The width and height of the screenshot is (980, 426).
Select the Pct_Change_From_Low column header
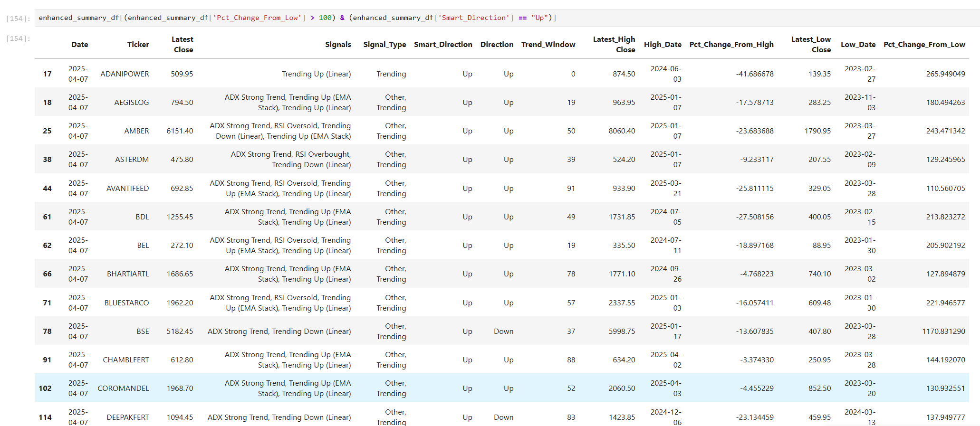click(x=924, y=45)
